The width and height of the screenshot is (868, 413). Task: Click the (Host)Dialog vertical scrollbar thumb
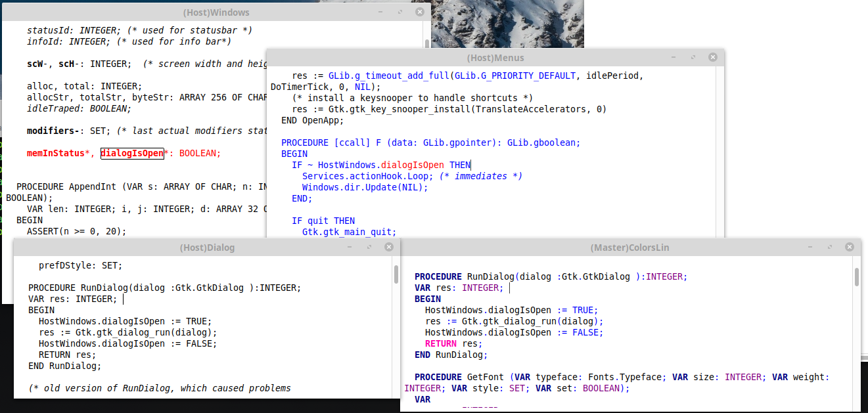[x=396, y=274]
